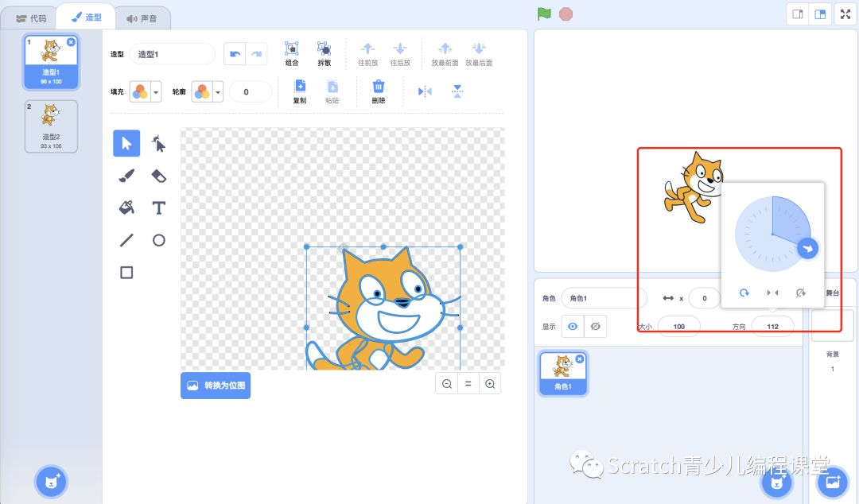859x504 pixels.
Task: Open the 轮廓 outline color dropdown
Action: click(218, 91)
